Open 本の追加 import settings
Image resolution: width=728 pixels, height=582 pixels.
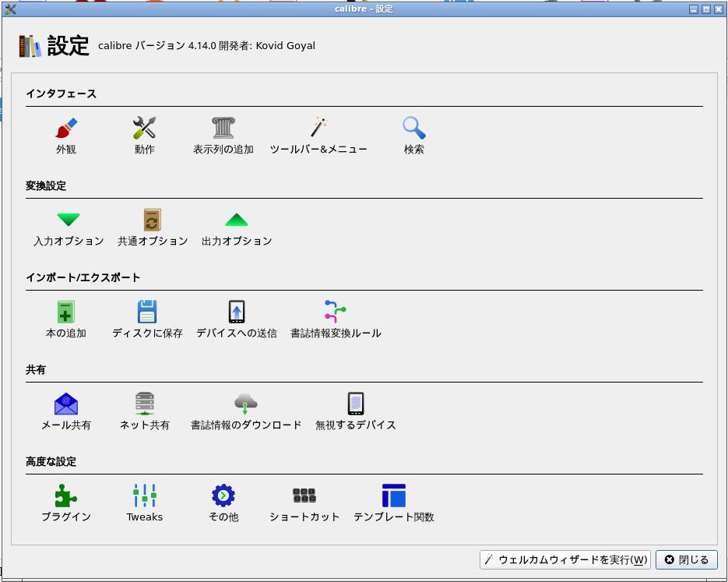(66, 319)
